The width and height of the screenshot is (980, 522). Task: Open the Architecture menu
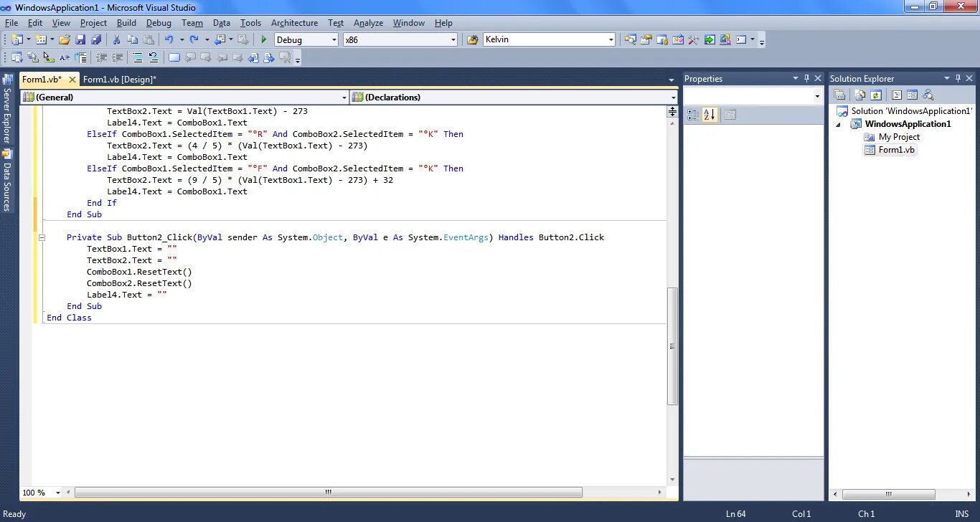[x=294, y=23]
